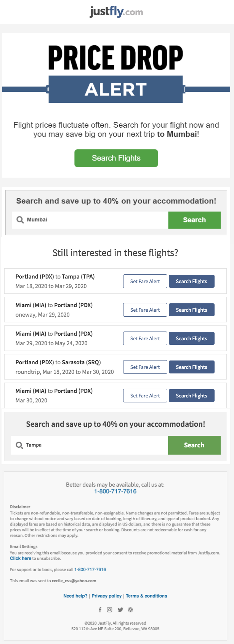234x644 pixels.
Task: Click the magnifier icon beside Tampa
Action: (19, 445)
